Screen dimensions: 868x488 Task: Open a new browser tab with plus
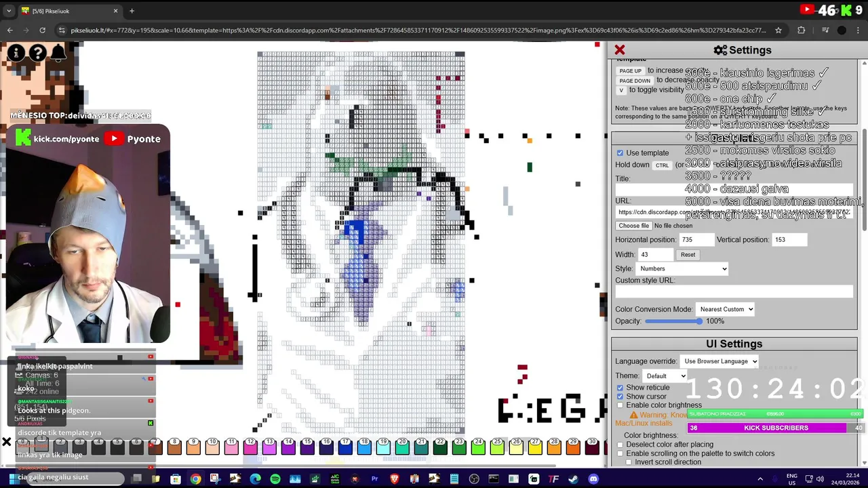(x=132, y=11)
